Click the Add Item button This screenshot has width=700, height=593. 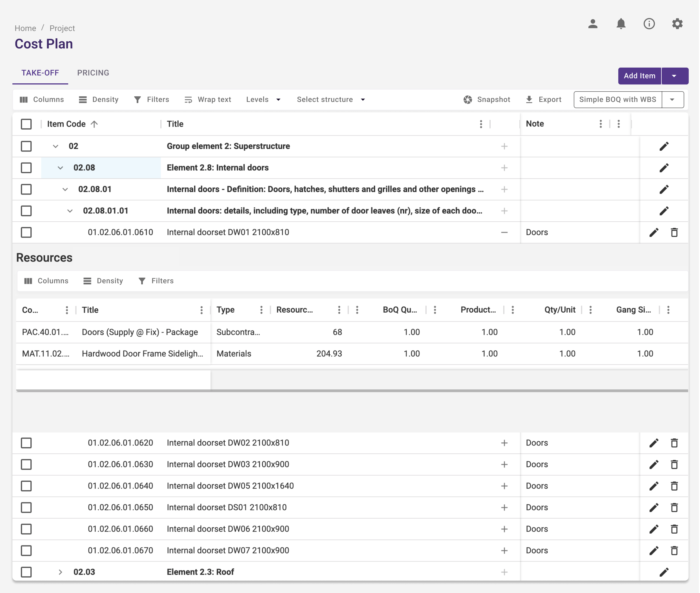pos(639,76)
